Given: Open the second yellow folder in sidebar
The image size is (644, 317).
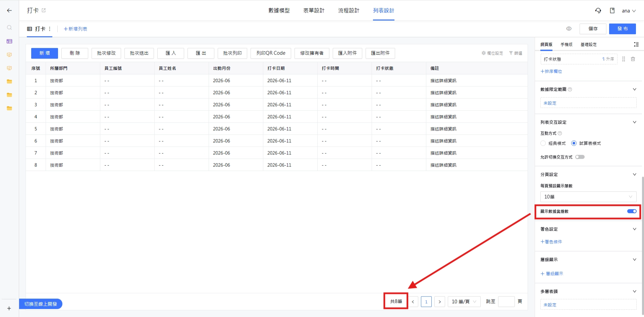Looking at the screenshot, I should [9, 95].
